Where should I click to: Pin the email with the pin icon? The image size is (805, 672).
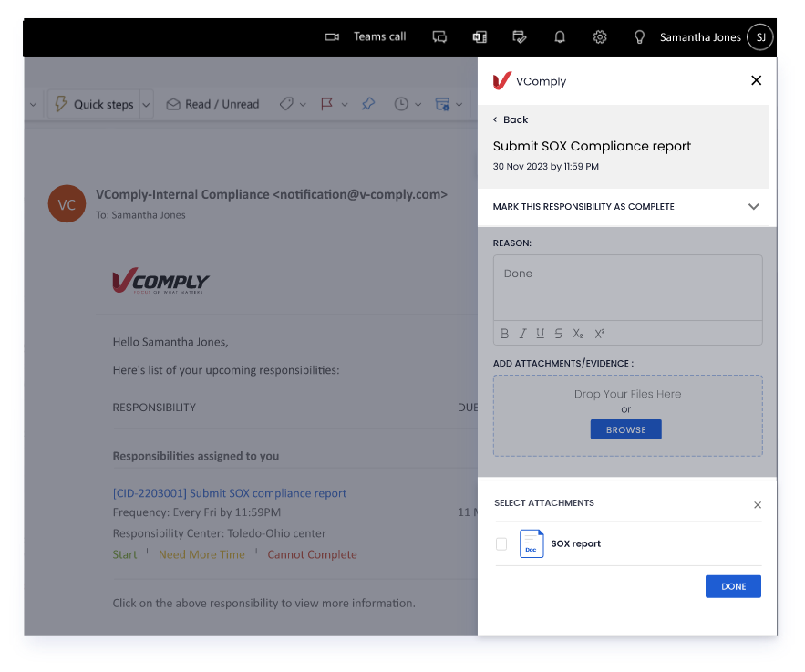(x=368, y=104)
